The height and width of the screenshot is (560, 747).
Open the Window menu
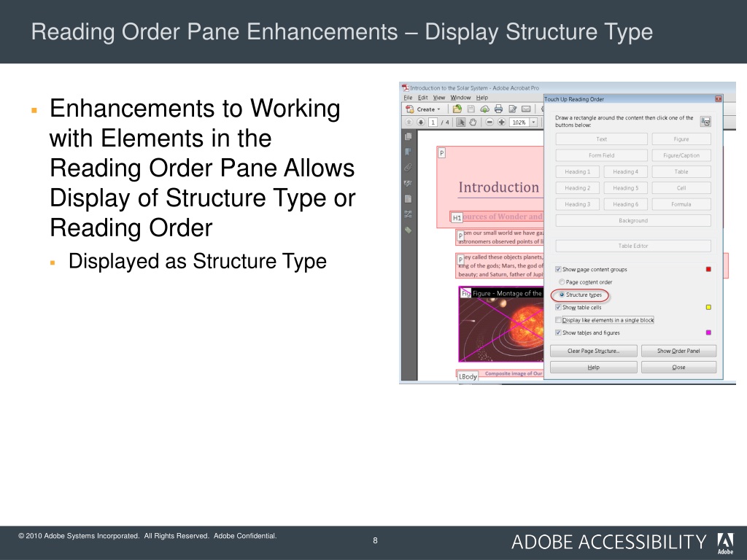(461, 98)
